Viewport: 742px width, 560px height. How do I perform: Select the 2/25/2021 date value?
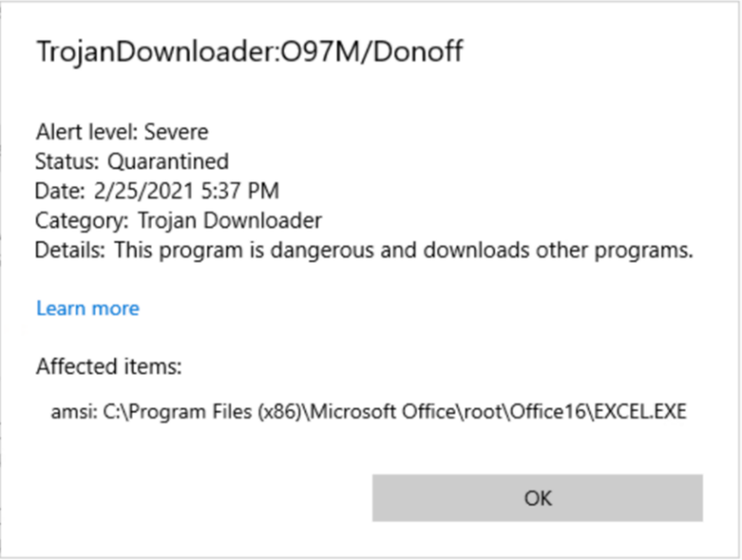[x=143, y=192]
